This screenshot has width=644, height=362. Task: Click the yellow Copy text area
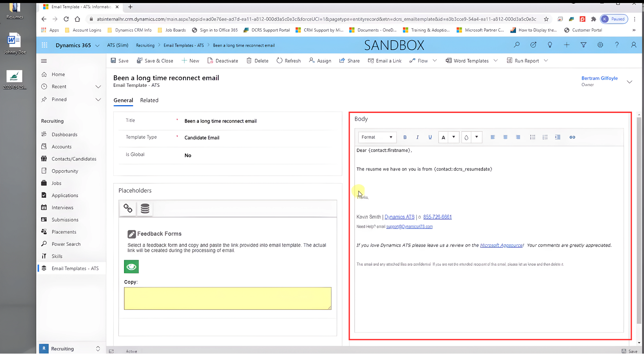click(227, 298)
